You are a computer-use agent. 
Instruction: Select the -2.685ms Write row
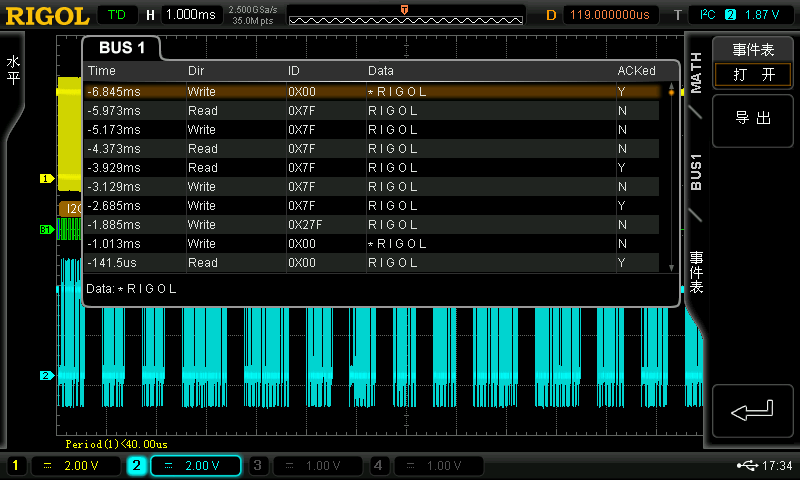pyautogui.click(x=372, y=206)
